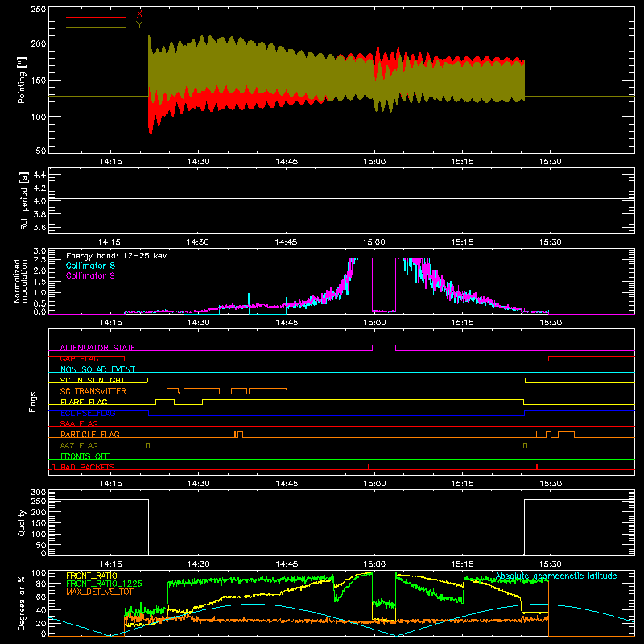Click 'Absolute geomagnetic latitude' legend text
This screenshot has width=644, height=644.
pyautogui.click(x=556, y=576)
